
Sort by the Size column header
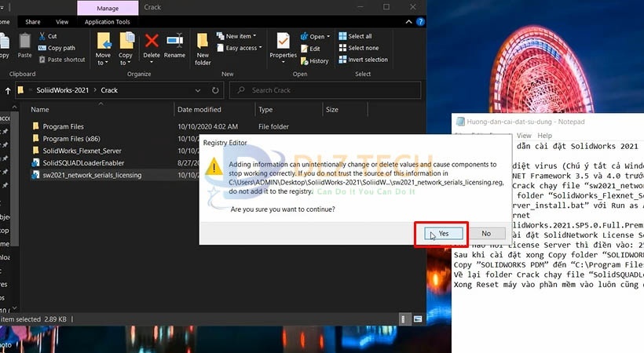(x=332, y=110)
